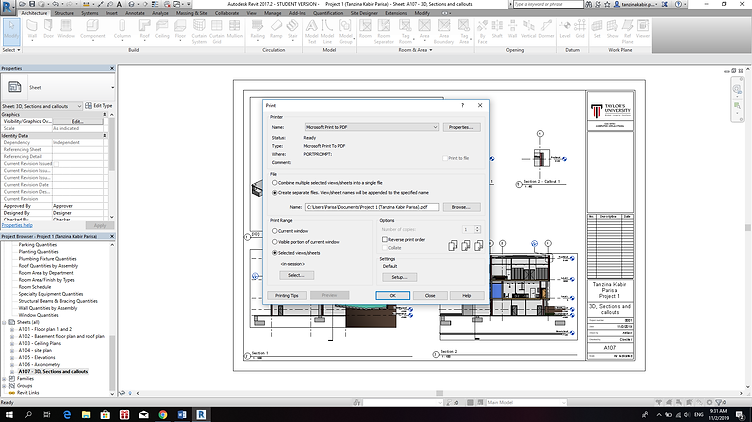Switch to the Annotate ribbon tab
The image size is (752, 422).
135,13
